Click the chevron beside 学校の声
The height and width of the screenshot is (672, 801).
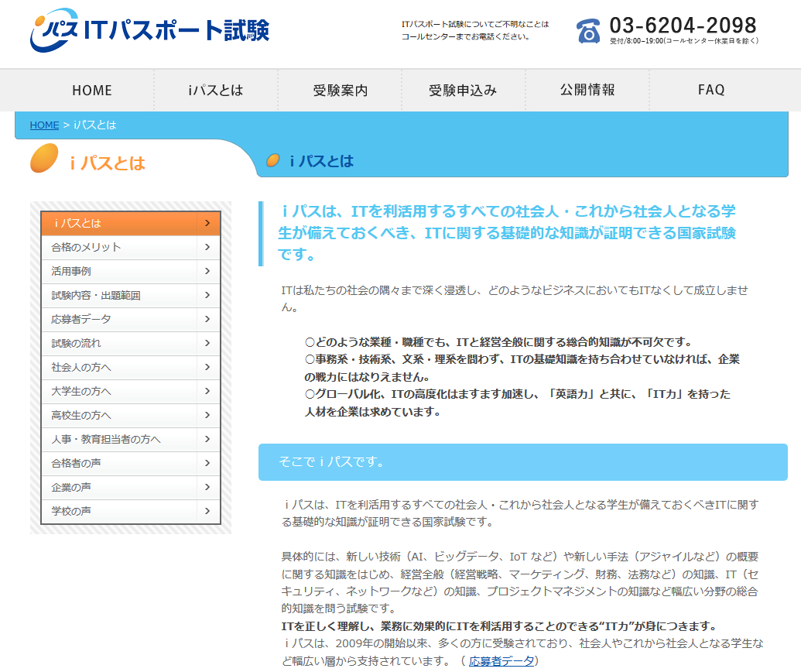[207, 511]
